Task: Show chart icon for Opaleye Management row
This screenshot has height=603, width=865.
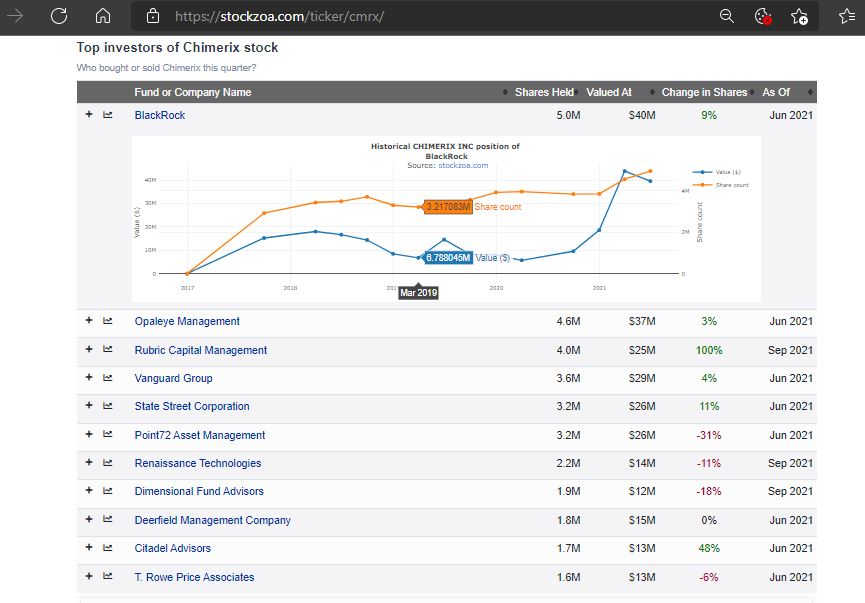Action: (x=108, y=321)
